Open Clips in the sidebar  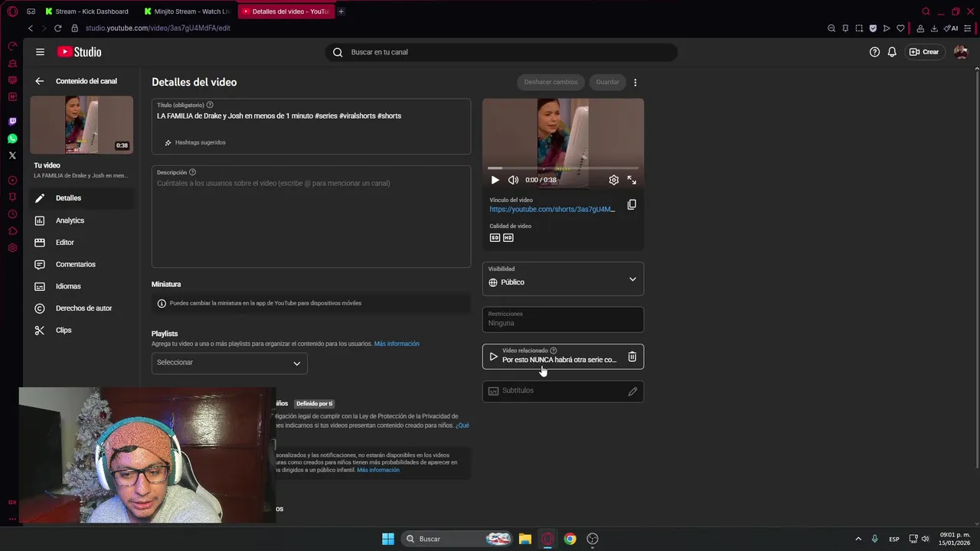tap(81, 330)
